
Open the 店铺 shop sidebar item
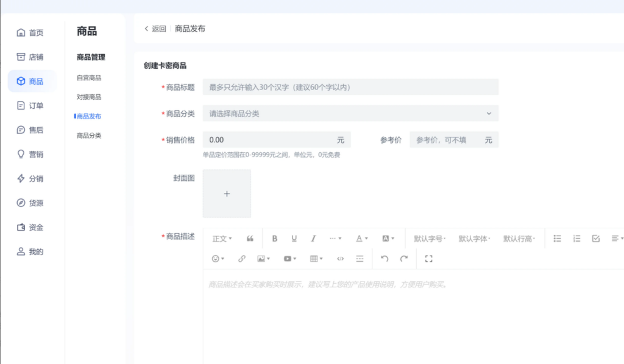[x=30, y=57]
